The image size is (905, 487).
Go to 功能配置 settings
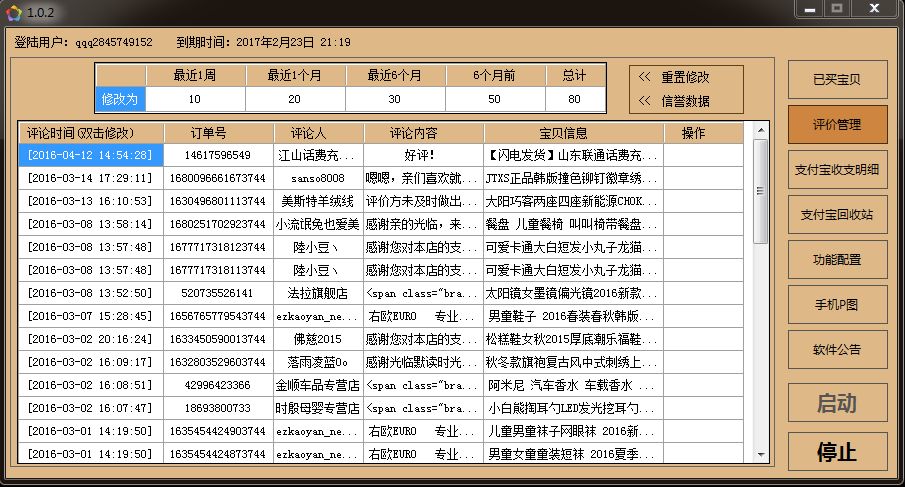[837, 260]
